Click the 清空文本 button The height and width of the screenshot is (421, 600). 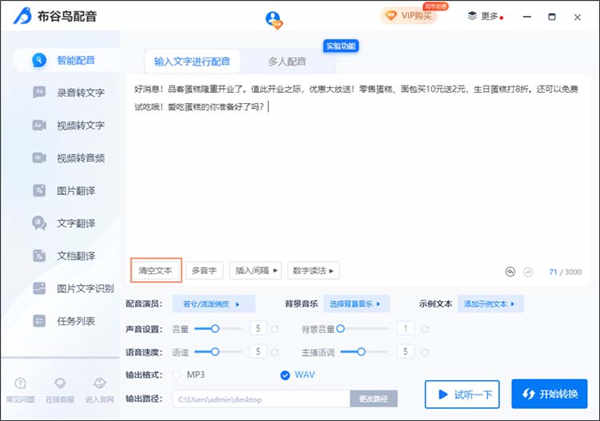[x=156, y=270]
